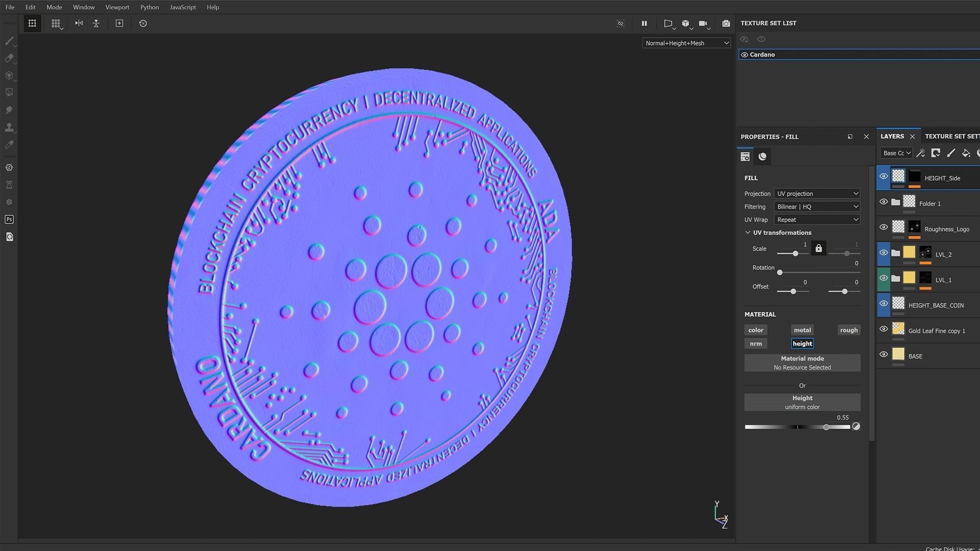
Task: Take a viewport screenshot with camera icon
Action: (x=726, y=23)
